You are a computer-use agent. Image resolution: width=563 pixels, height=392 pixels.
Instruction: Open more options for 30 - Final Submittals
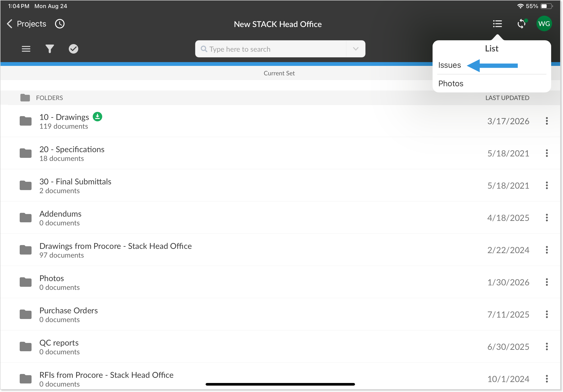[x=547, y=186]
